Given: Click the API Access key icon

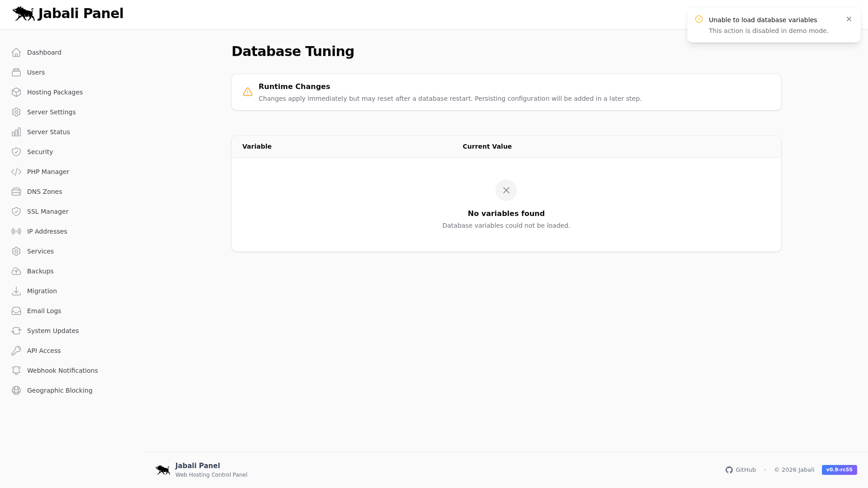Looking at the screenshot, I should [16, 351].
